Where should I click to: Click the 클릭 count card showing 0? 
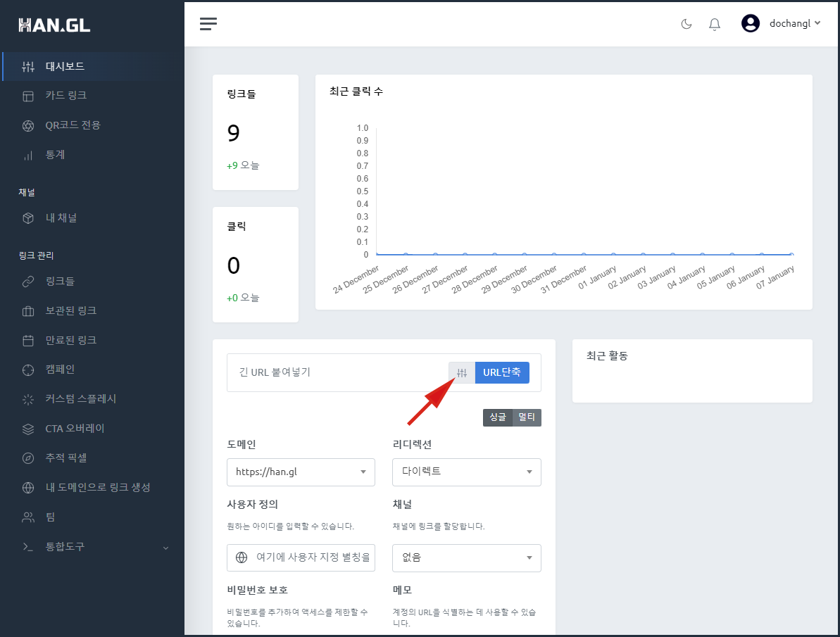[x=256, y=265]
